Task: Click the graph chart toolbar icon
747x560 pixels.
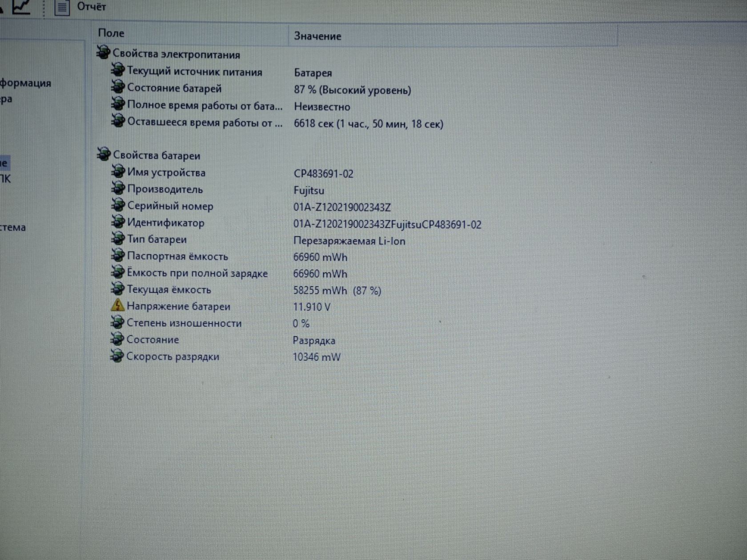Action: click(x=20, y=7)
